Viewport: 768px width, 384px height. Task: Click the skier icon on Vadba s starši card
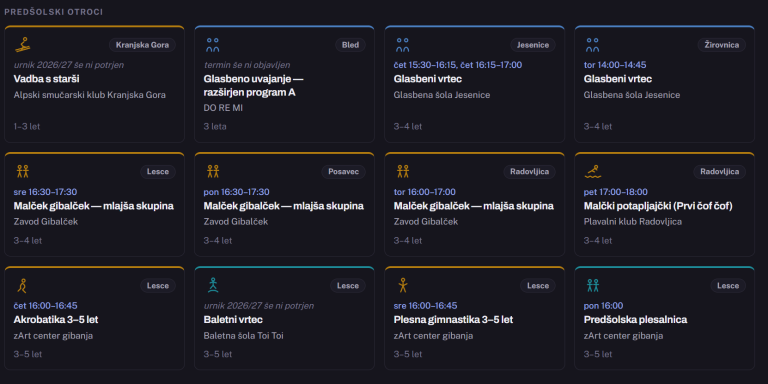23,45
